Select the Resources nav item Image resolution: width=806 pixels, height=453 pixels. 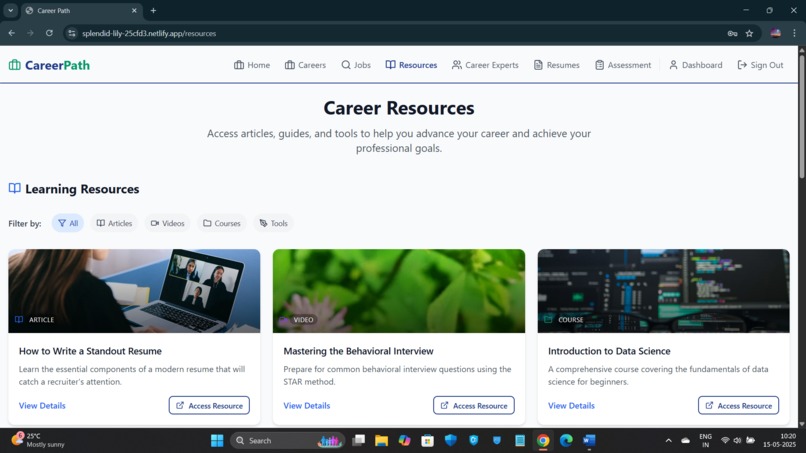coord(411,65)
